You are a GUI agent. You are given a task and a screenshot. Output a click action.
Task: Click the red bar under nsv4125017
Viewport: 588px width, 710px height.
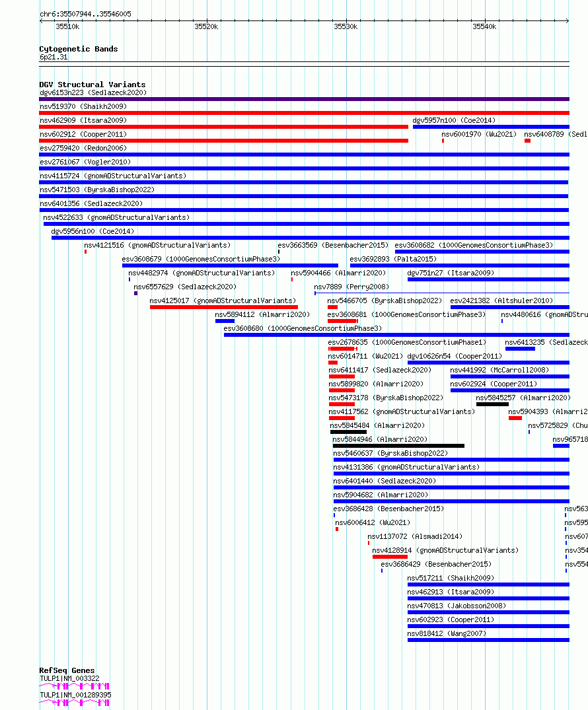click(224, 307)
